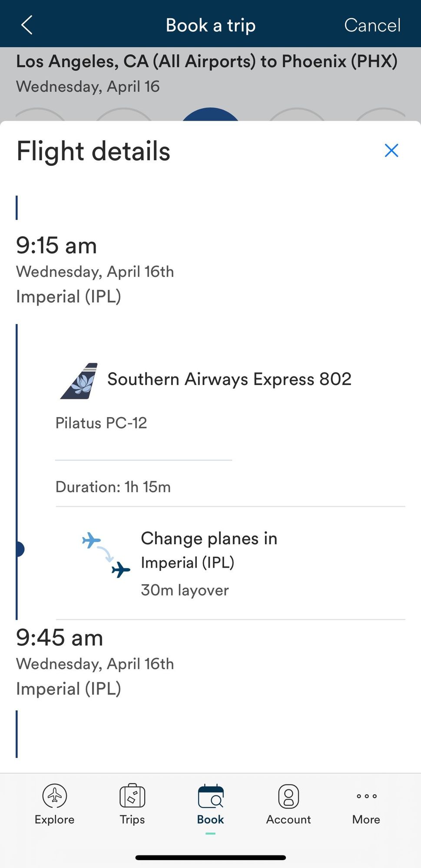Image resolution: width=421 pixels, height=868 pixels.
Task: Tap the three dots More icon
Action: [367, 796]
